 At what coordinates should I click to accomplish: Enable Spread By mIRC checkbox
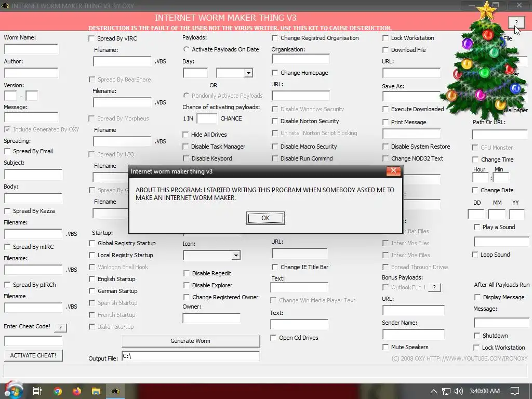pyautogui.click(x=7, y=247)
